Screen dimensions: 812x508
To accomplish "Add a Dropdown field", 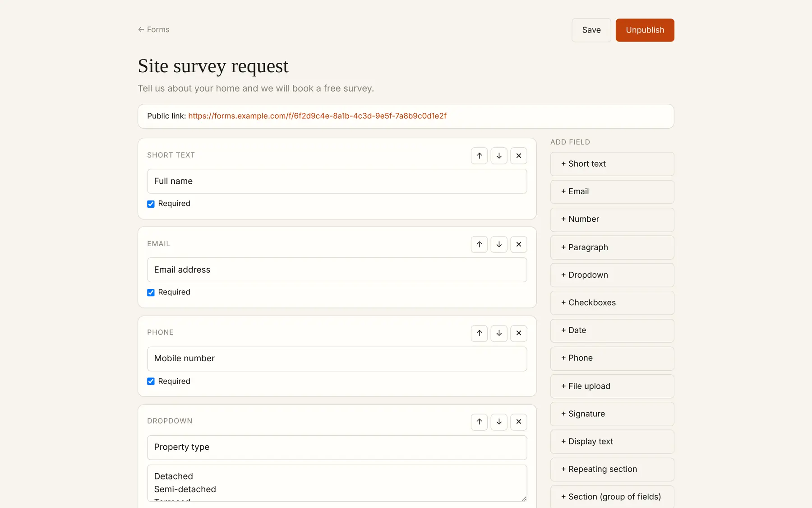I will (x=612, y=275).
